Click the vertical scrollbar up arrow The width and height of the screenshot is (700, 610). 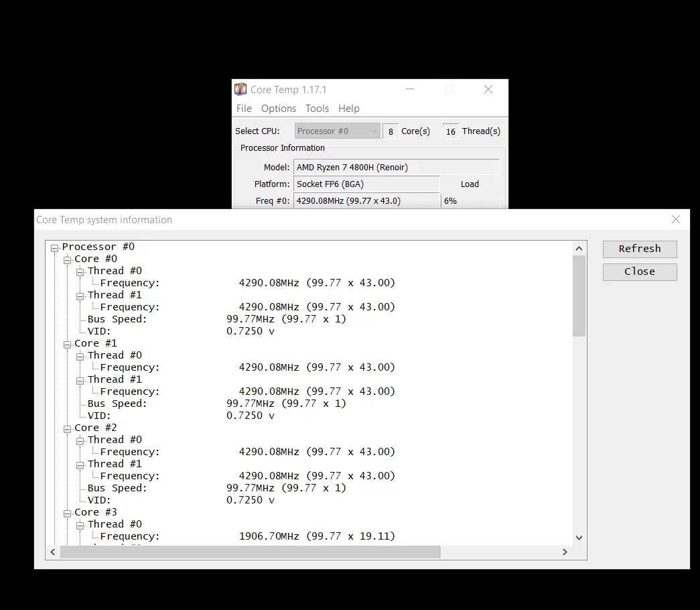coord(579,249)
